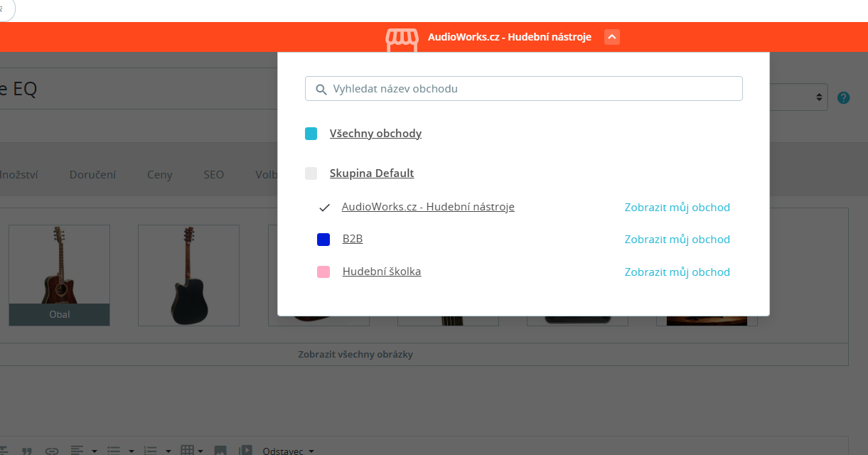Open Zobrazit můj obchod for B2B
The image size is (868, 455).
(x=677, y=240)
